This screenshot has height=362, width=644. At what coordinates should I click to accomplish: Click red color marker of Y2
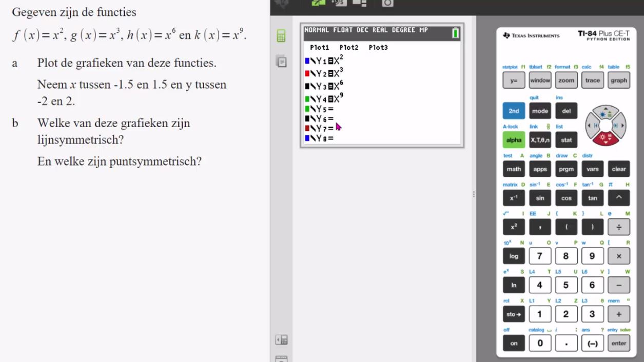(307, 74)
